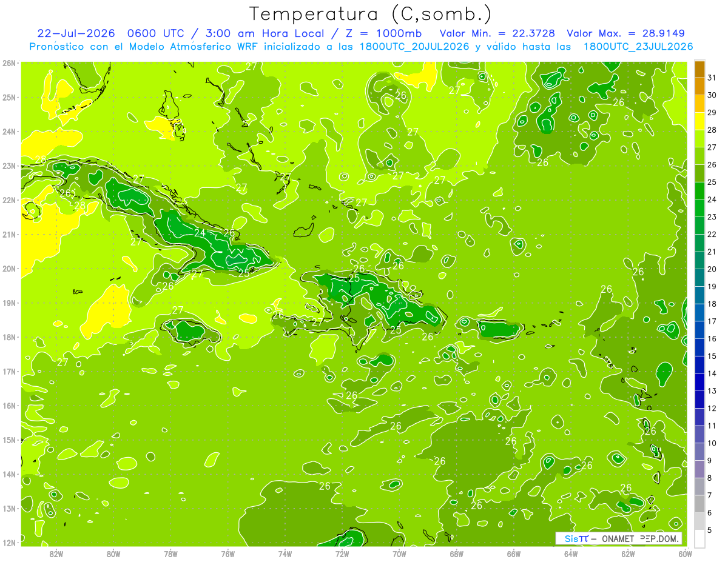The height and width of the screenshot is (562, 728).
Task: Click the "26N" latitude label
Action: tap(9, 62)
